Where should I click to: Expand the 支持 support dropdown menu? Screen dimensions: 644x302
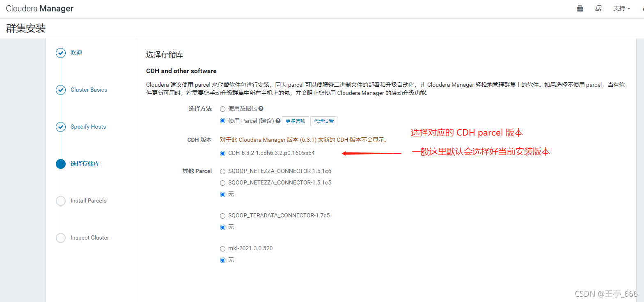coord(621,8)
